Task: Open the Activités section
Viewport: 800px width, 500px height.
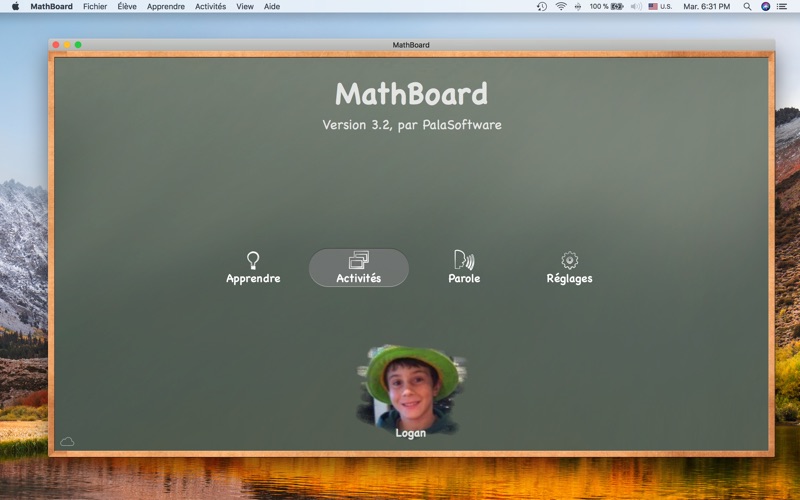Action: point(359,268)
